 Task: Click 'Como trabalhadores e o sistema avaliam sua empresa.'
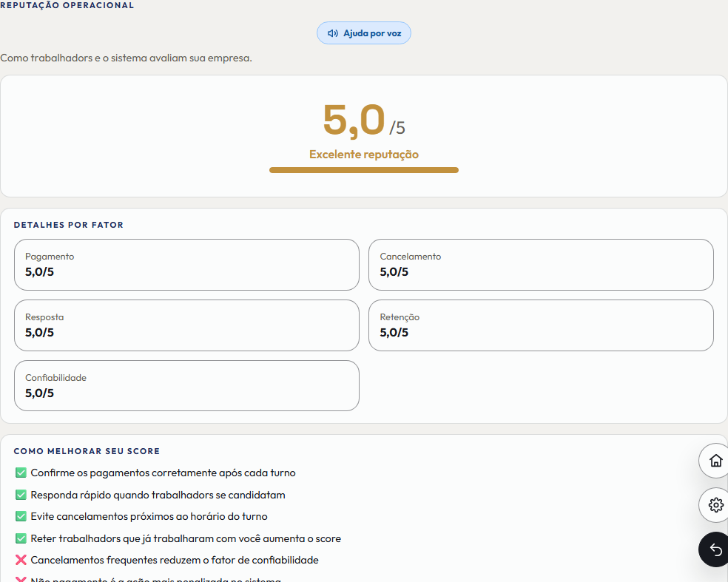click(126, 58)
